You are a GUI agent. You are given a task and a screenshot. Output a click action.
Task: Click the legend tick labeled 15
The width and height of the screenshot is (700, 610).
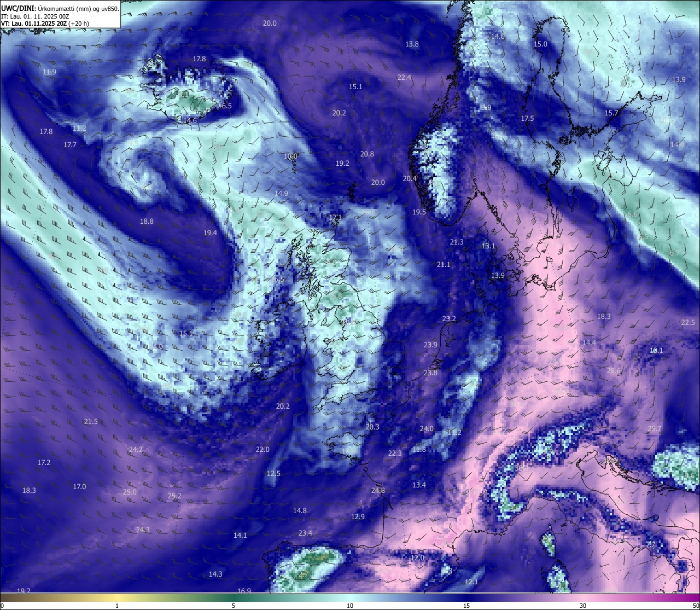466,606
